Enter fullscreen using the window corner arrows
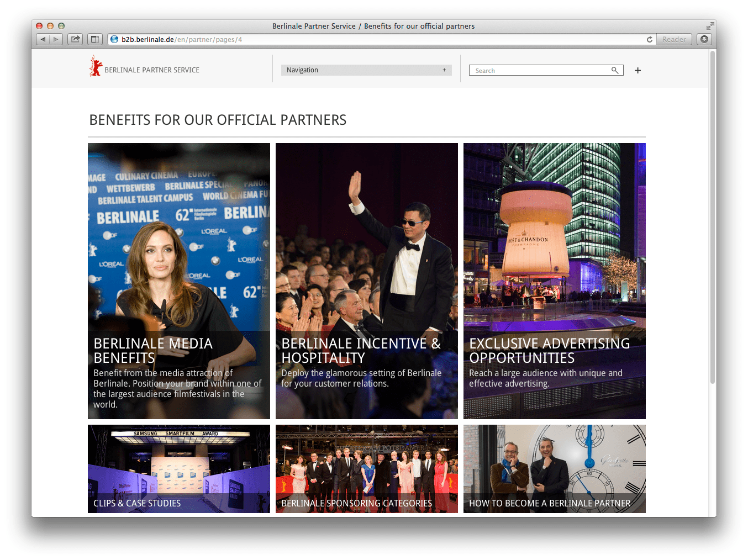This screenshot has height=560, width=748. 710,26
